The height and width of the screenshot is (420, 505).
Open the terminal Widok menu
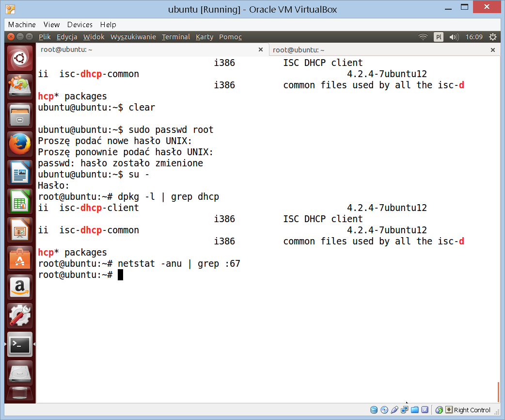pos(94,37)
